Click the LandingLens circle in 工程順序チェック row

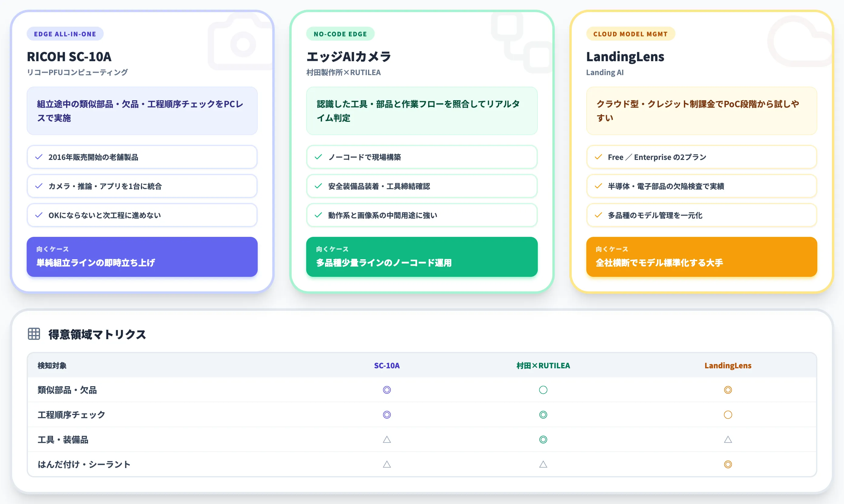coord(728,415)
